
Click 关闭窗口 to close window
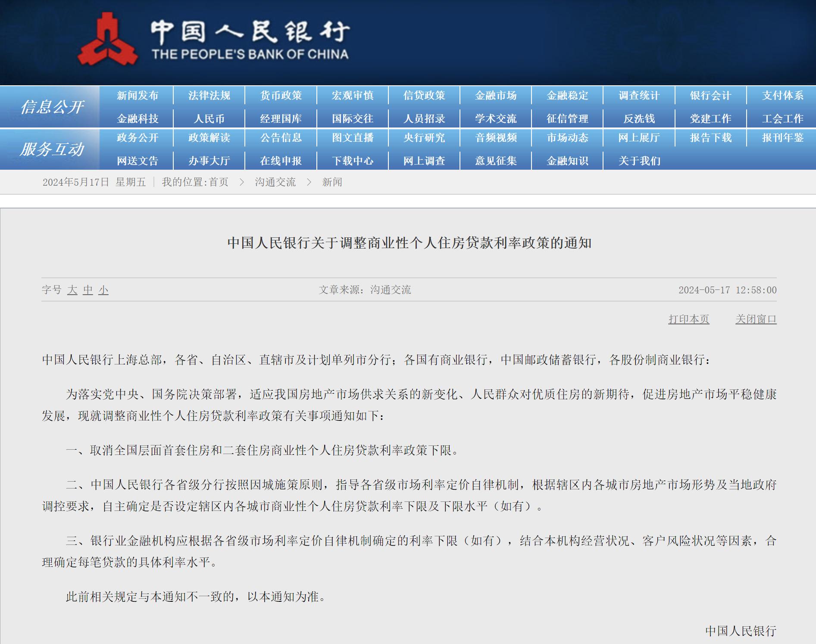pos(756,319)
